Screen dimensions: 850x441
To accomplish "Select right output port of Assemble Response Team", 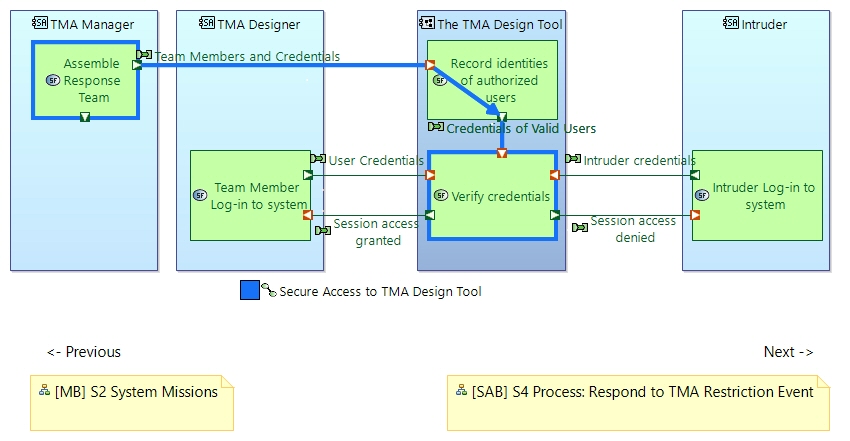I will pyautogui.click(x=137, y=65).
